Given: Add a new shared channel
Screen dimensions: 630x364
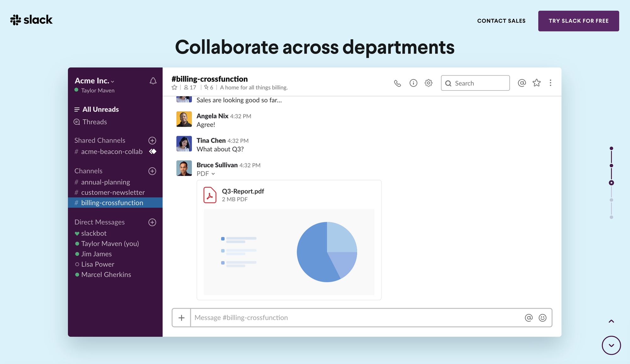Looking at the screenshot, I should coord(152,140).
